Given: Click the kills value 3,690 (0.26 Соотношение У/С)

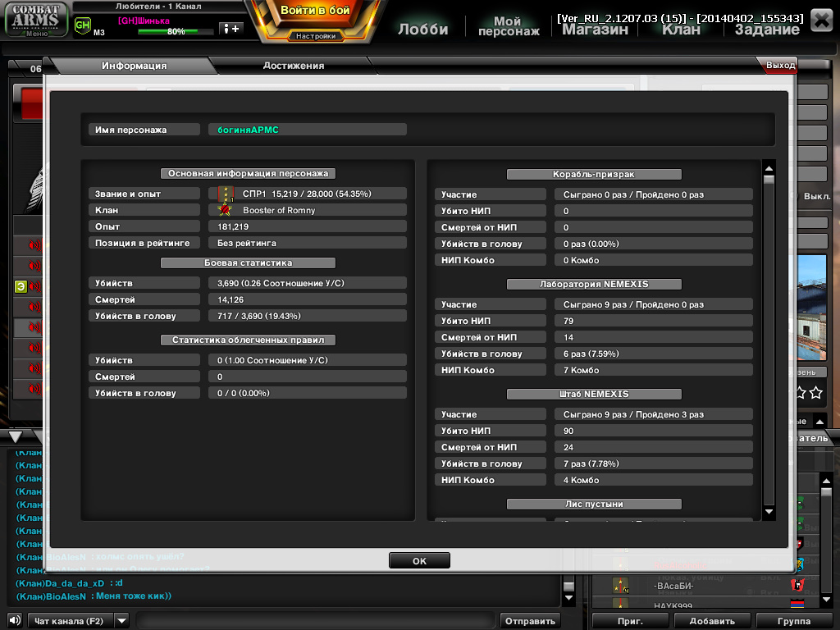Looking at the screenshot, I should click(x=281, y=283).
